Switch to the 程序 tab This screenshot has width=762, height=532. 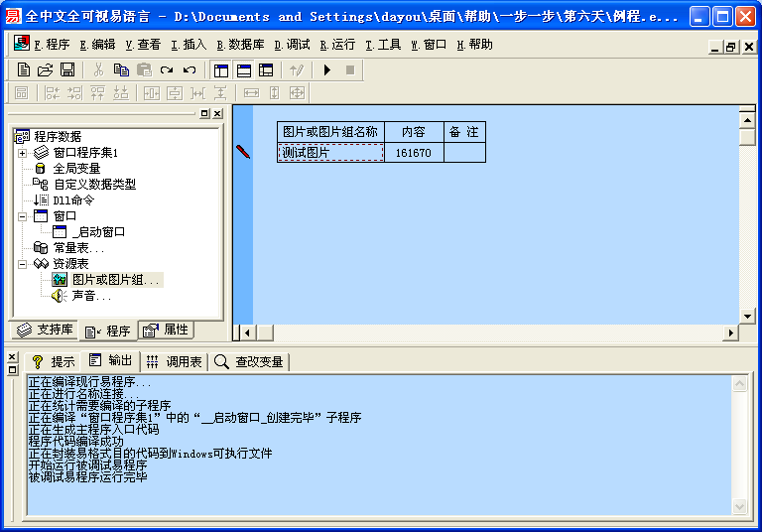pos(108,332)
